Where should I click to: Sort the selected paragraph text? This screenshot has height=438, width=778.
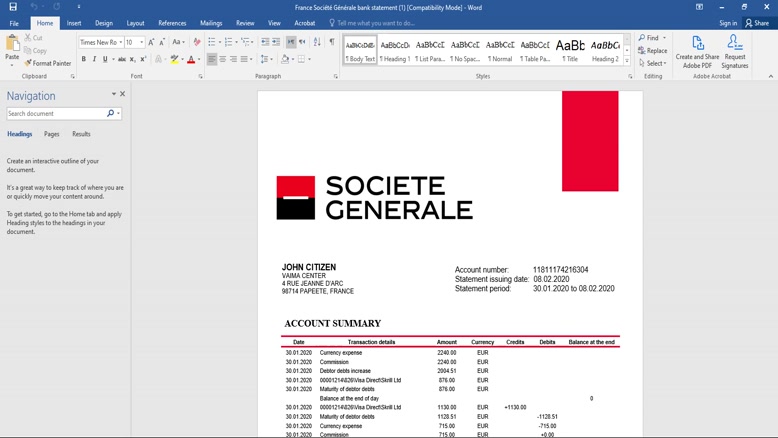click(317, 42)
